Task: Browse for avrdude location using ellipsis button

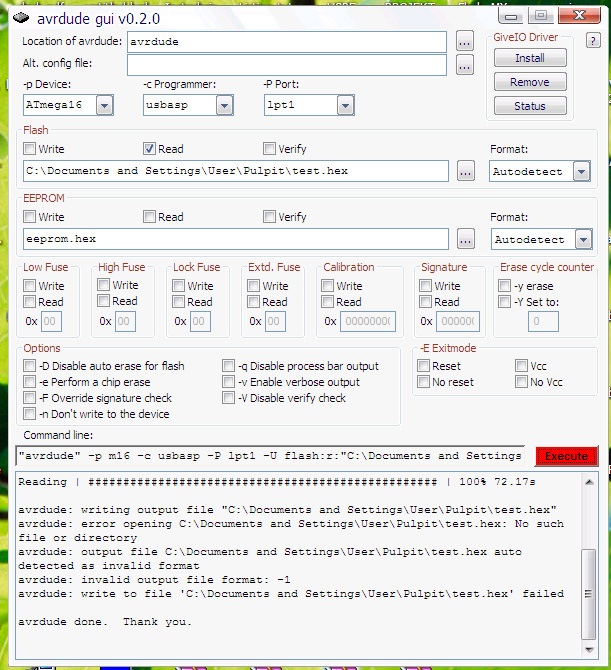Action: click(465, 41)
